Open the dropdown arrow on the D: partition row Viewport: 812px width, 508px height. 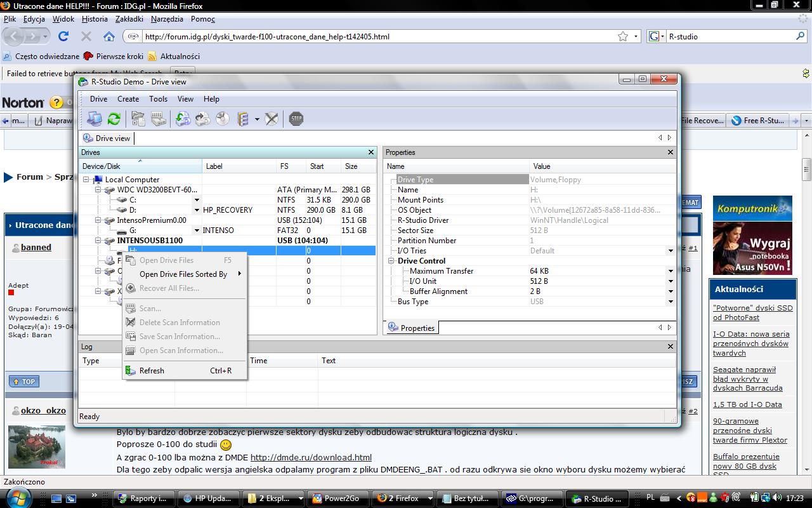[197, 210]
